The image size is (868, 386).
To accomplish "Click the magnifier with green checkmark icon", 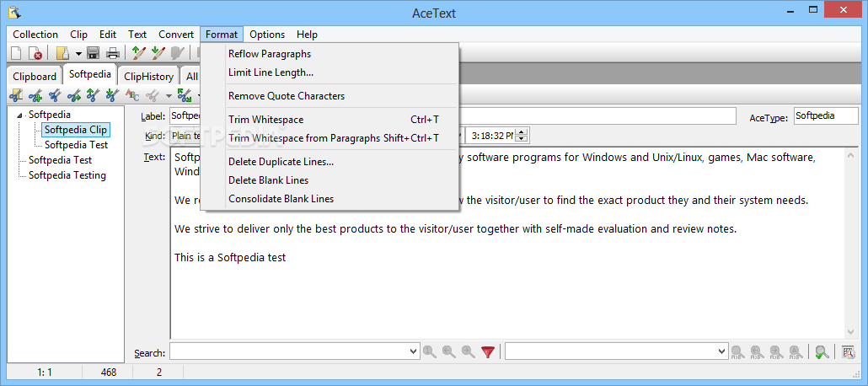I will (x=822, y=351).
